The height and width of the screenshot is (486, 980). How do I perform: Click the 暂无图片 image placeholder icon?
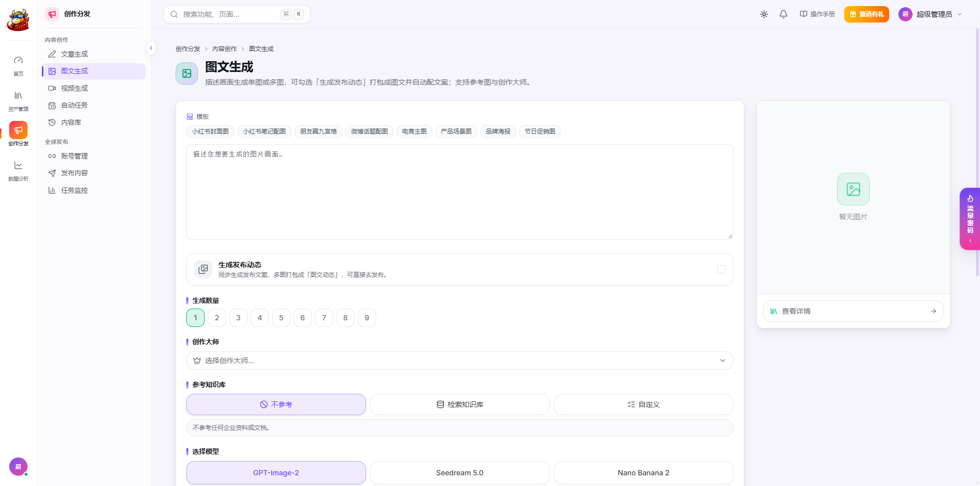pos(853,189)
